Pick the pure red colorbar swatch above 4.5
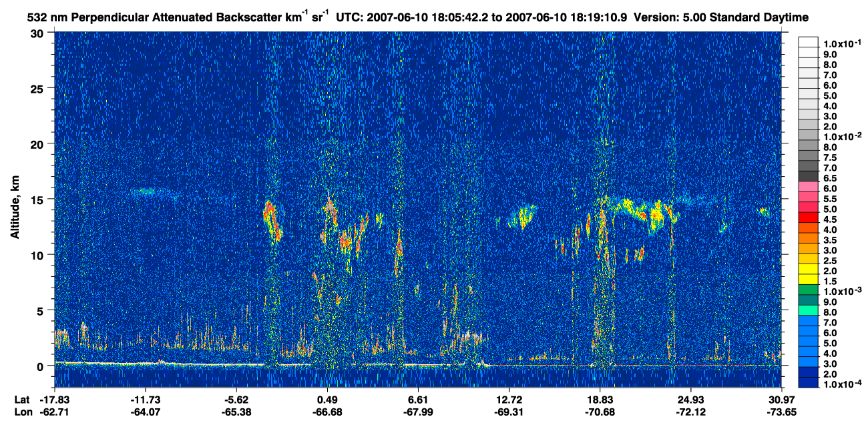Viewport: 868px width, 445px height. [809, 217]
